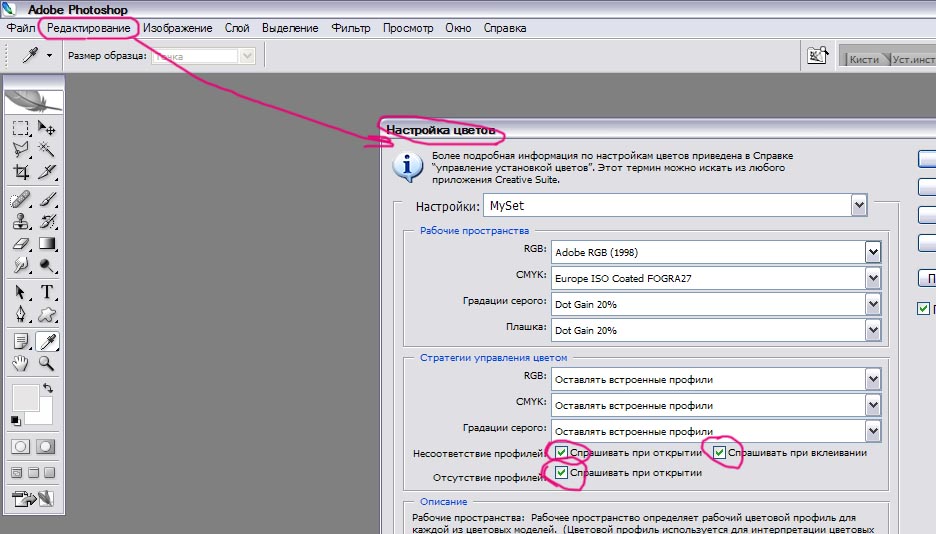Select the Dodge tool

[47, 265]
